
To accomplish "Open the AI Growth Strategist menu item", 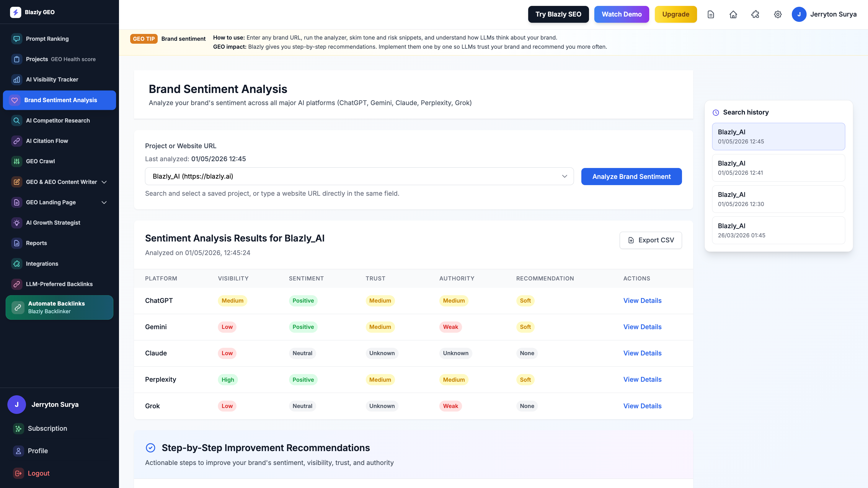I will coord(59,223).
